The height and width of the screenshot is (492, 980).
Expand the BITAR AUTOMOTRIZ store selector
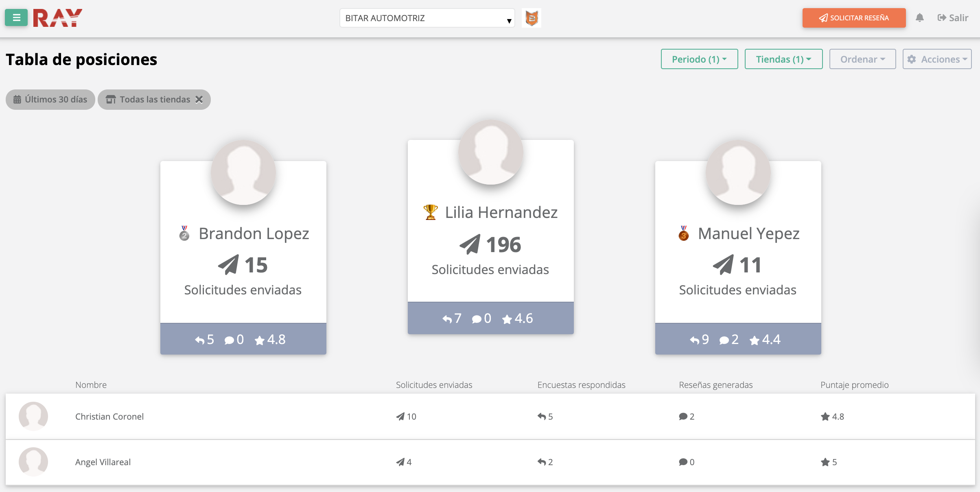coord(427,18)
